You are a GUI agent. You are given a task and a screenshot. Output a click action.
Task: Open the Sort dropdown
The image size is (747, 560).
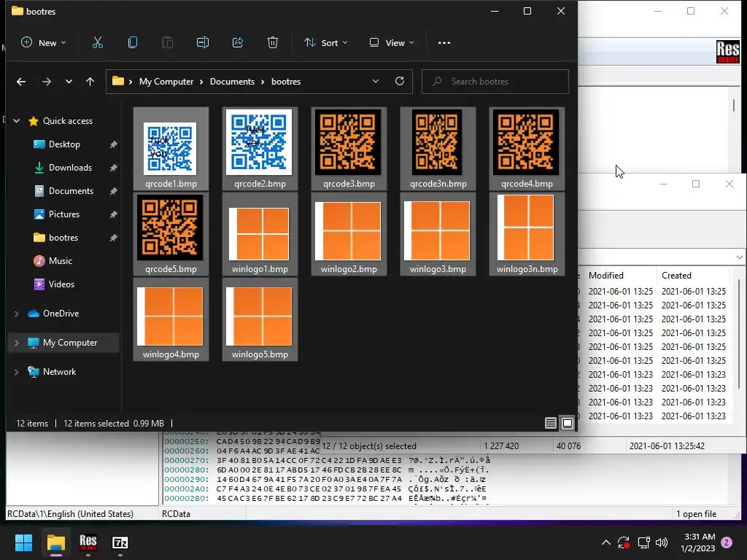(x=326, y=43)
